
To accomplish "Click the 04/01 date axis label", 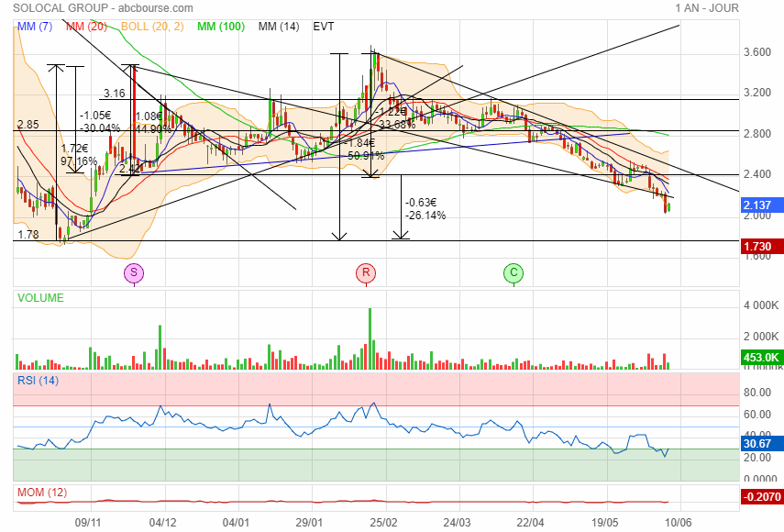I will [x=236, y=523].
